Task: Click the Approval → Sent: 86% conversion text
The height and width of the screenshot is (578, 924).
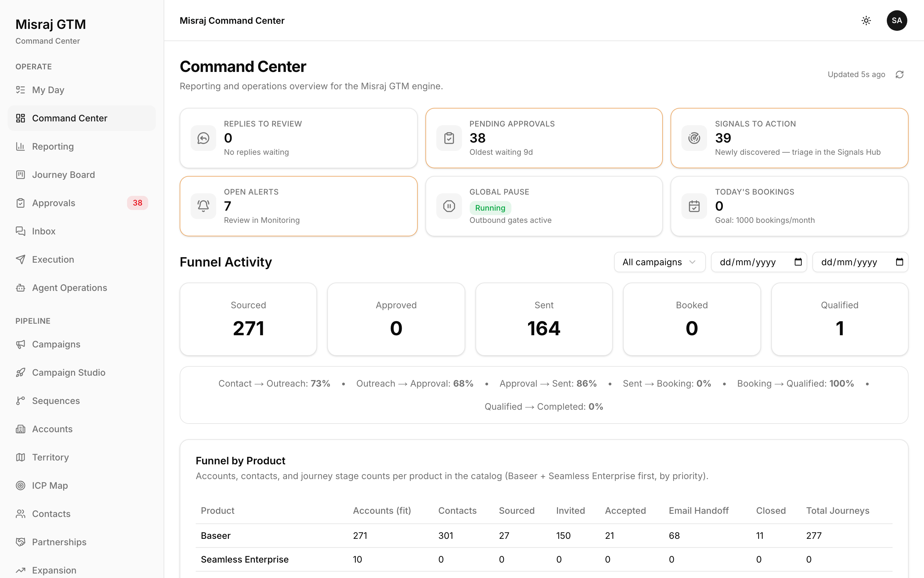Action: tap(548, 383)
